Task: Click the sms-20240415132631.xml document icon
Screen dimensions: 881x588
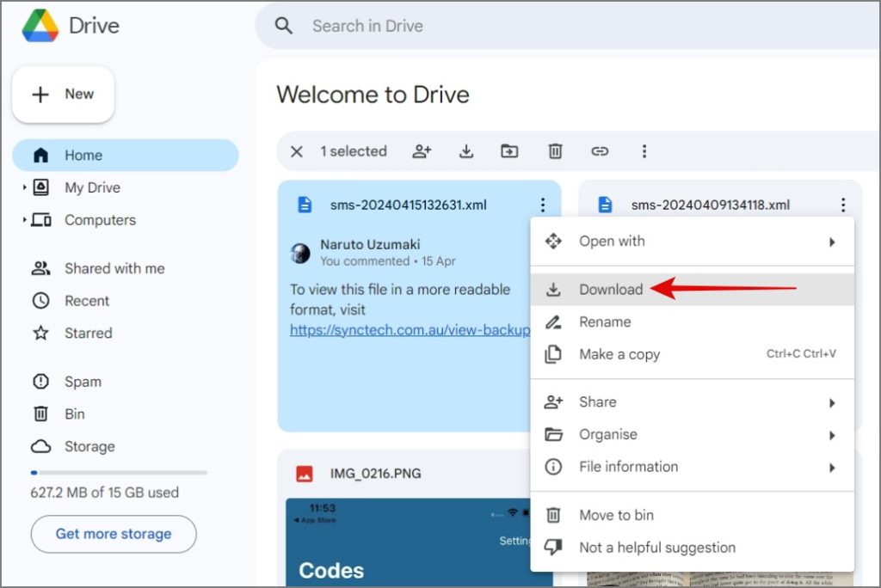Action: pos(305,205)
